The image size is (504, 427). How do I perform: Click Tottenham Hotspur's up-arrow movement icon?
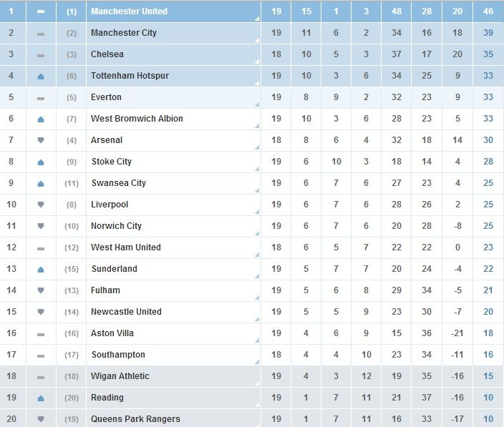click(x=41, y=77)
